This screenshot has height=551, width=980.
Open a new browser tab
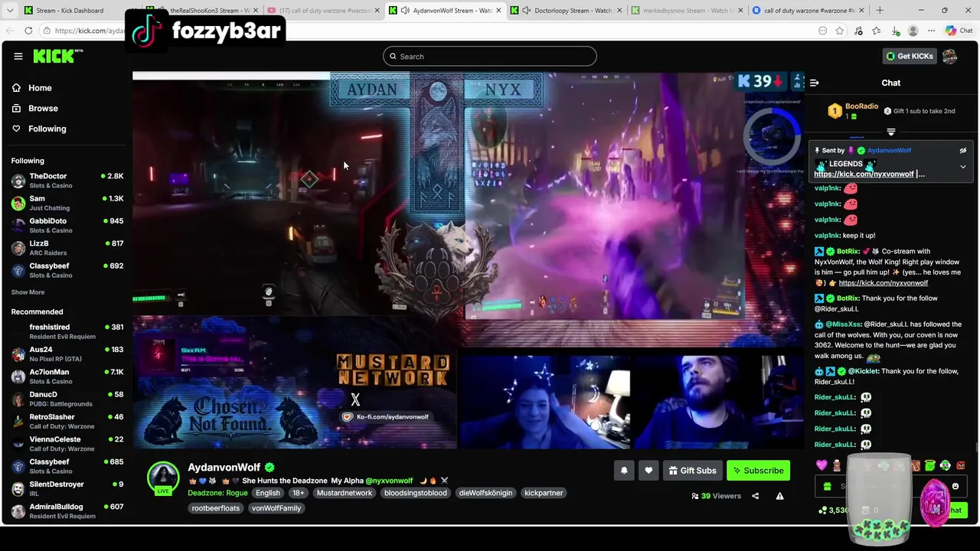[879, 11]
